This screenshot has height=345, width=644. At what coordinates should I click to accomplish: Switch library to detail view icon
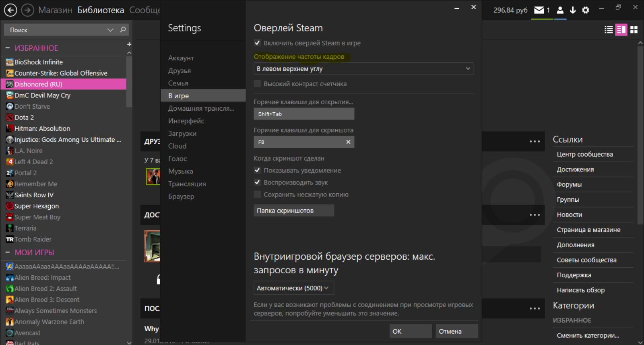point(621,29)
